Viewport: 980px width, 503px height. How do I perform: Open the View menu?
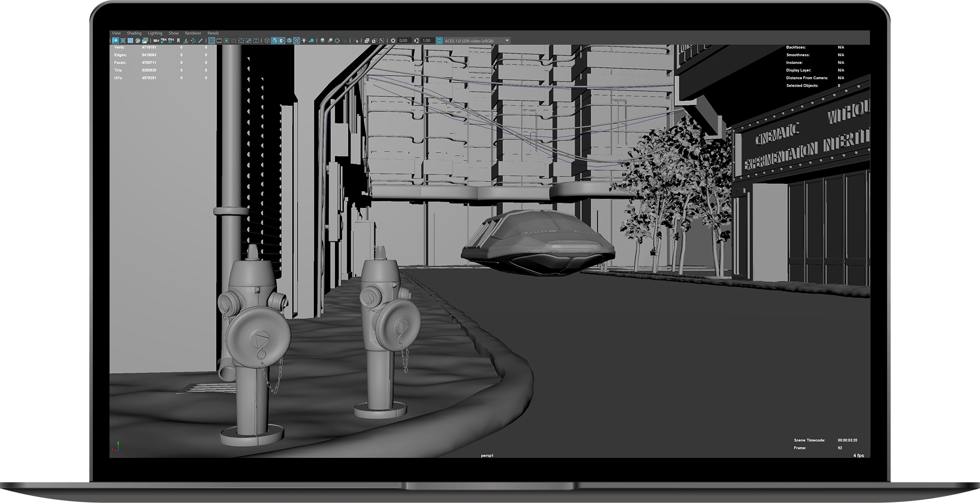[x=116, y=33]
